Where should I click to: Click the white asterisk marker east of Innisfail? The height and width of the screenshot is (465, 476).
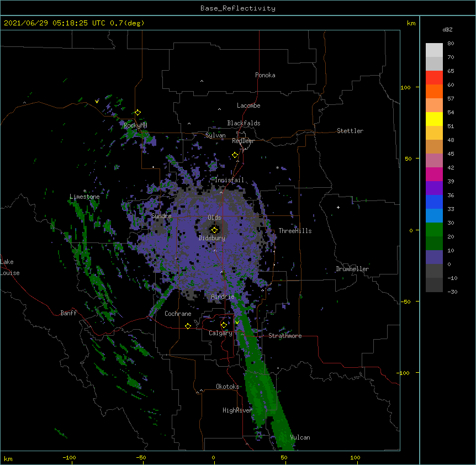click(277, 167)
